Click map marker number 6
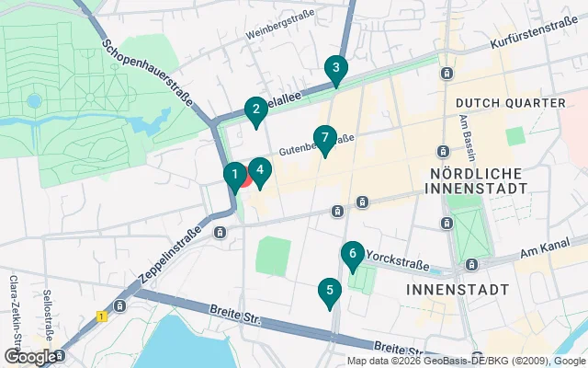The image size is (588, 368). pyautogui.click(x=353, y=256)
